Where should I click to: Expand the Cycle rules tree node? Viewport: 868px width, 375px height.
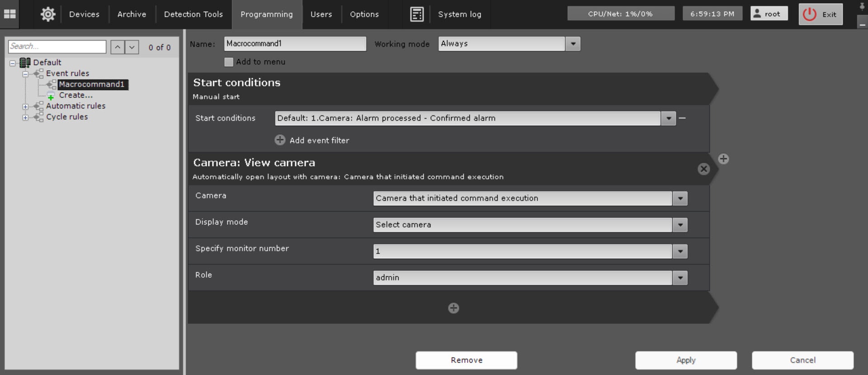26,118
